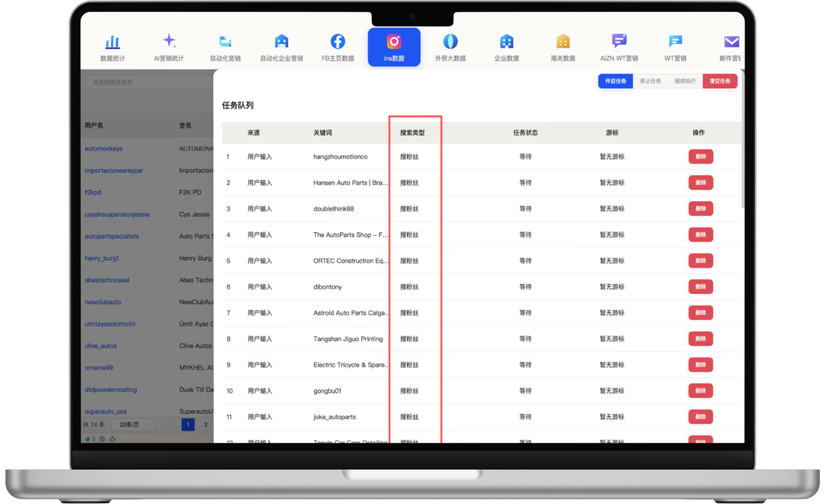Image resolution: width=825 pixels, height=504 pixels.
Task: Open the abestechnoseal user link
Action: 107,281
